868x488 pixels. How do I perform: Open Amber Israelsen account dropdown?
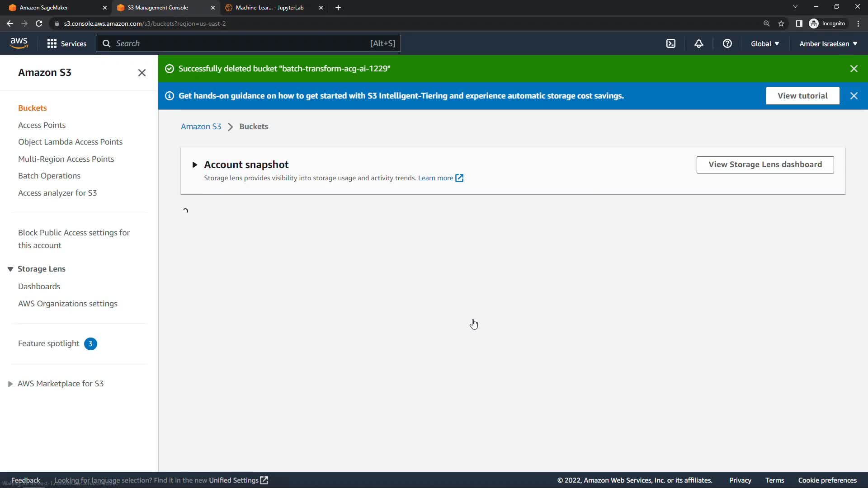click(x=828, y=43)
